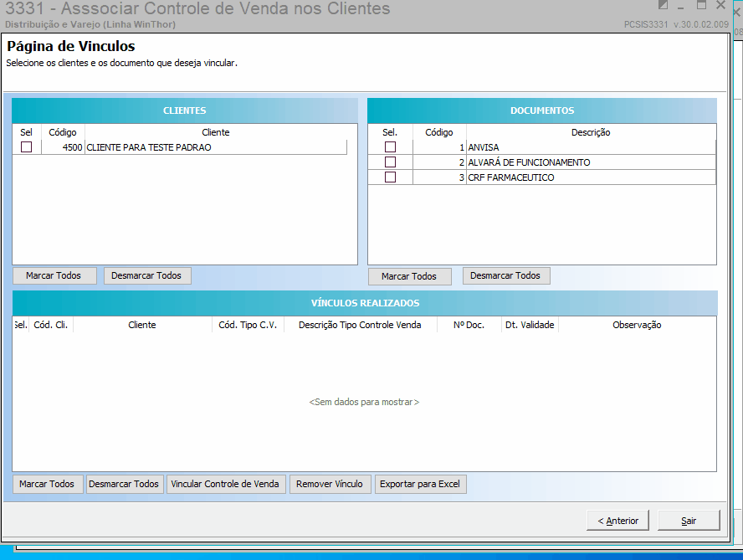
Task: Click the Descrição column header in Documentos
Action: (591, 132)
